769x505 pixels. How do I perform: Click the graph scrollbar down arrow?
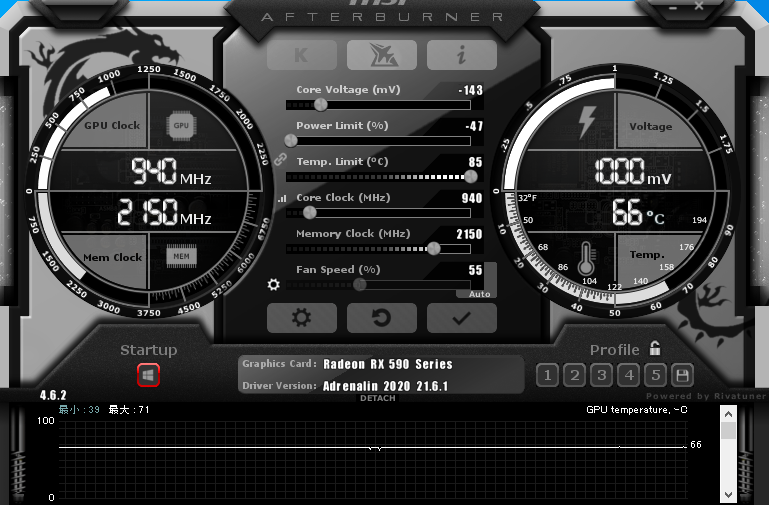tap(728, 495)
